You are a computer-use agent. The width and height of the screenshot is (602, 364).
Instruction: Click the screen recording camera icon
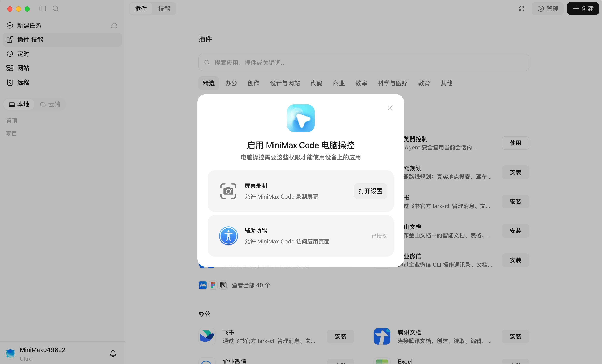tap(228, 191)
